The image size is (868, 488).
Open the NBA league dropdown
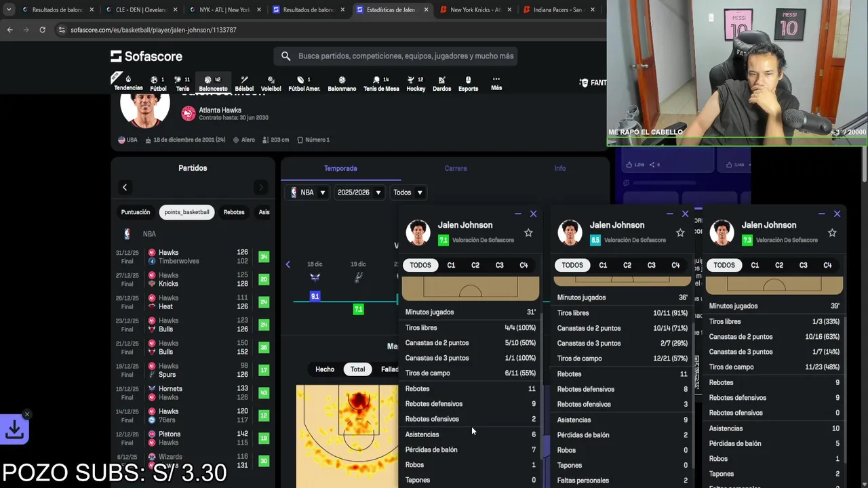point(308,192)
